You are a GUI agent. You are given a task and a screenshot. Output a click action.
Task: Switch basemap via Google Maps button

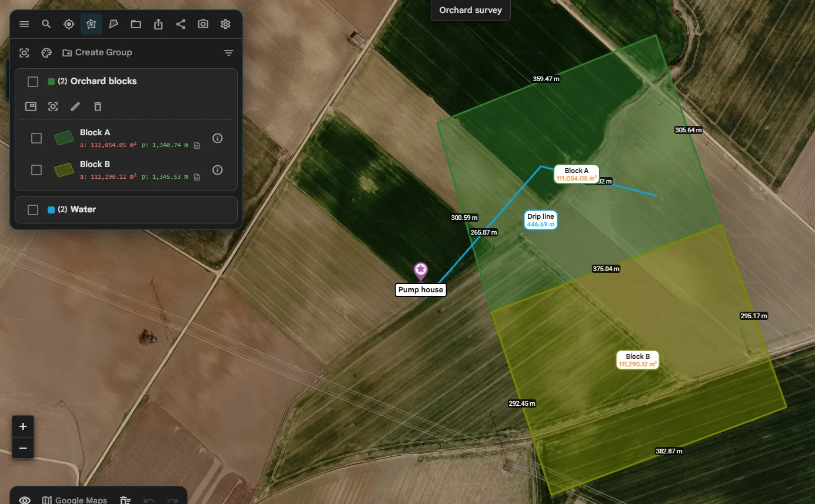point(75,500)
